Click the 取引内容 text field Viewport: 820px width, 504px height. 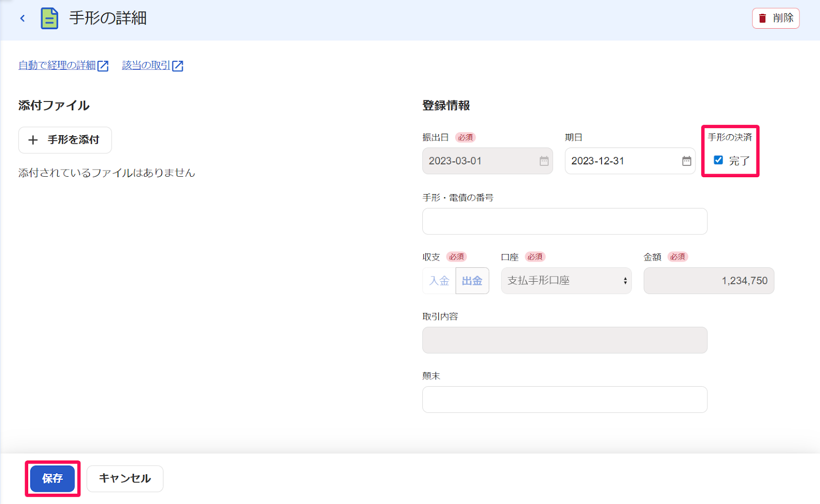pos(565,340)
